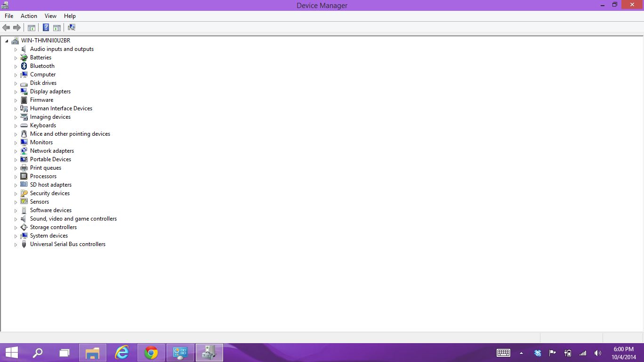This screenshot has height=362, width=644.
Task: Click the battery power tray icon
Action: 568,353
